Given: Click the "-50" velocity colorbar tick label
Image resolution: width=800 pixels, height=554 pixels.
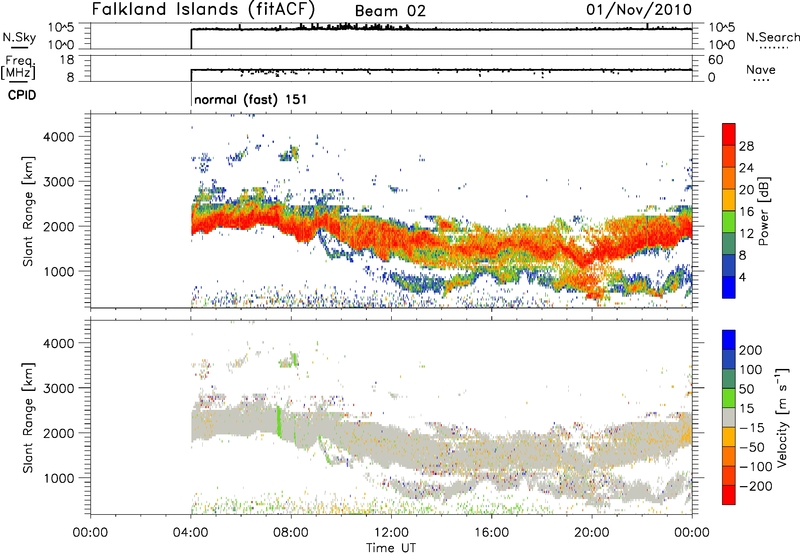Looking at the screenshot, I should click(752, 447).
